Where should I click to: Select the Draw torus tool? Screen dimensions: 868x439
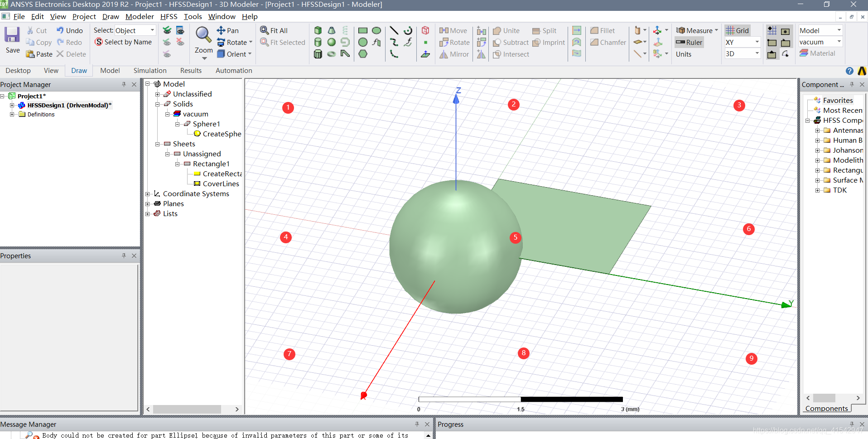point(332,54)
